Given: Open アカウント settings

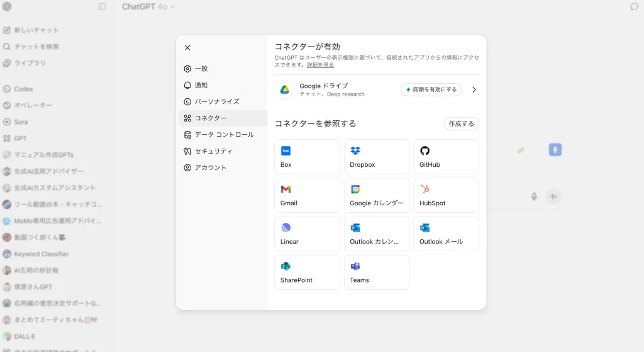Looking at the screenshot, I should click(223, 167).
